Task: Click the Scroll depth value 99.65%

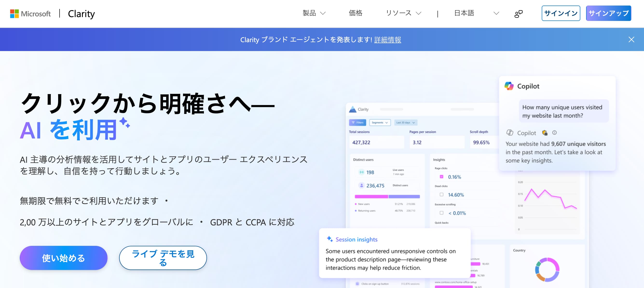Action: click(481, 143)
